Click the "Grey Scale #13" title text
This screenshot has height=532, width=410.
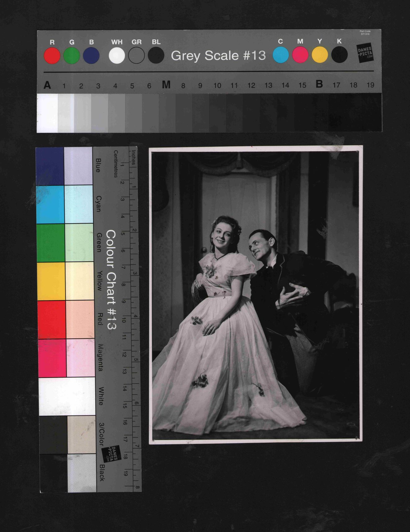tap(218, 55)
